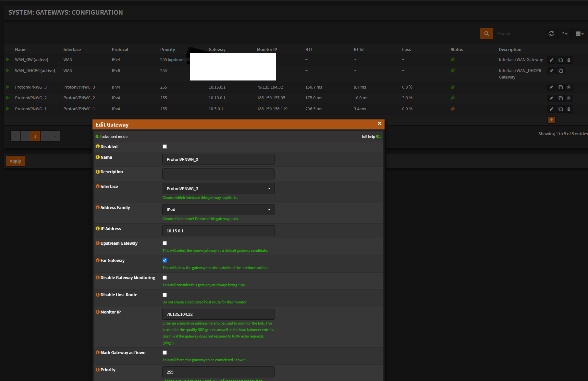This screenshot has height=381, width=588.
Task: Toggle advanced mode switch
Action: pos(98,137)
